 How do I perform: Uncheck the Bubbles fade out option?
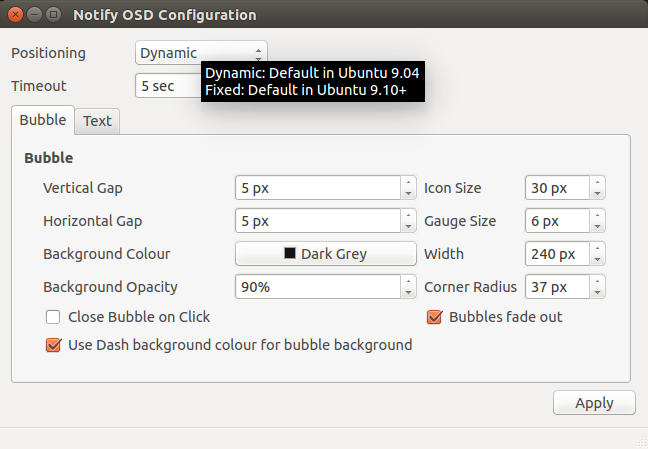(x=434, y=317)
